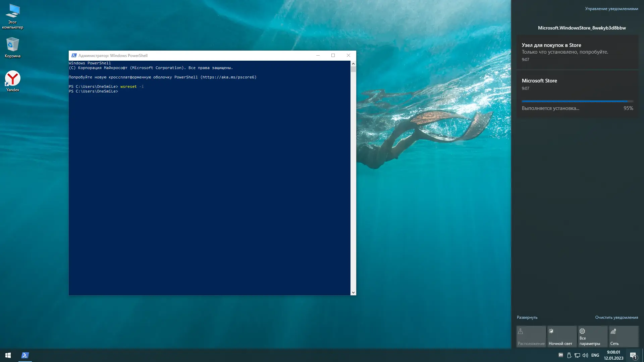The height and width of the screenshot is (362, 644).
Task: Open the clock and date flyout
Action: pos(613,355)
